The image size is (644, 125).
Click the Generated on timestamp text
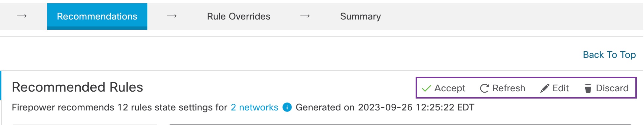(x=385, y=107)
